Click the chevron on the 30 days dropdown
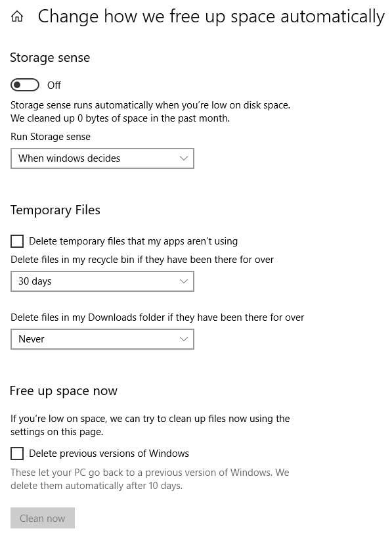Image resolution: width=392 pixels, height=537 pixels. pos(184,281)
